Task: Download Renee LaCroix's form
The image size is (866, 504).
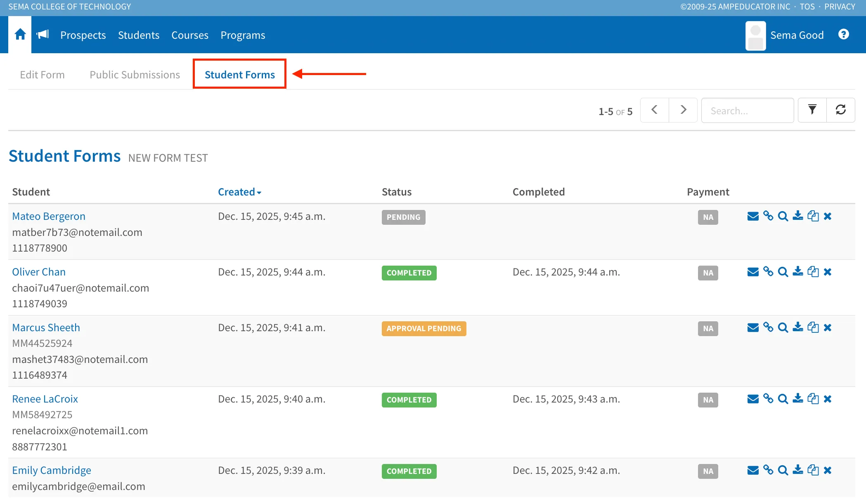Action: pos(798,399)
